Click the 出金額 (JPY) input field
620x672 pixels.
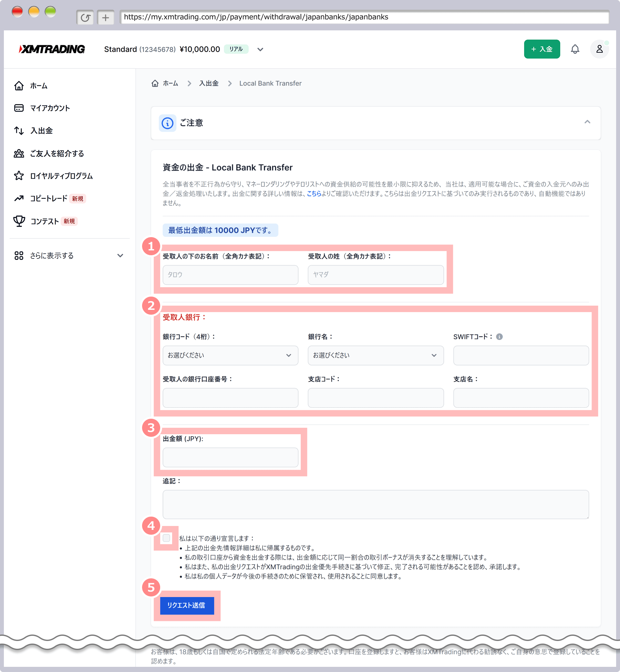(230, 457)
